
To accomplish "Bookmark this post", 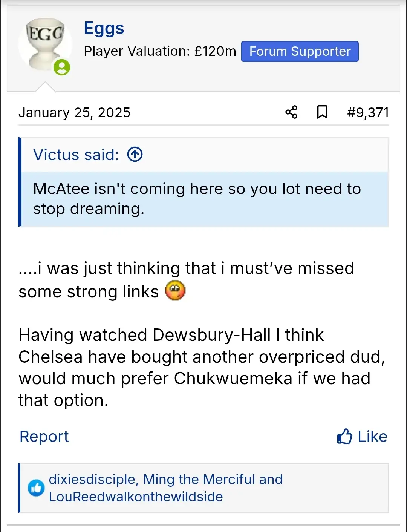I will [x=322, y=112].
